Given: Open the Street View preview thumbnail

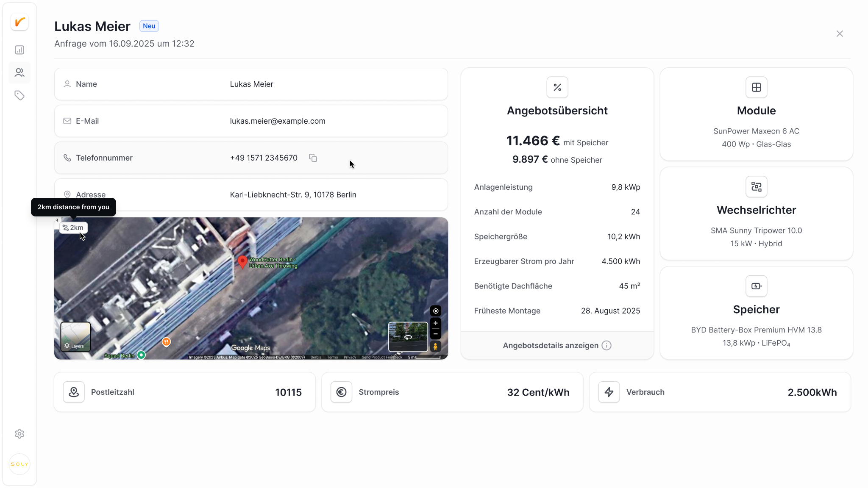Looking at the screenshot, I should pos(408,337).
